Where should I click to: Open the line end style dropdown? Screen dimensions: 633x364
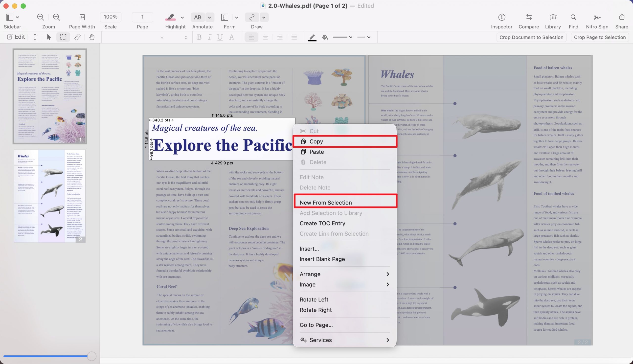pos(364,37)
